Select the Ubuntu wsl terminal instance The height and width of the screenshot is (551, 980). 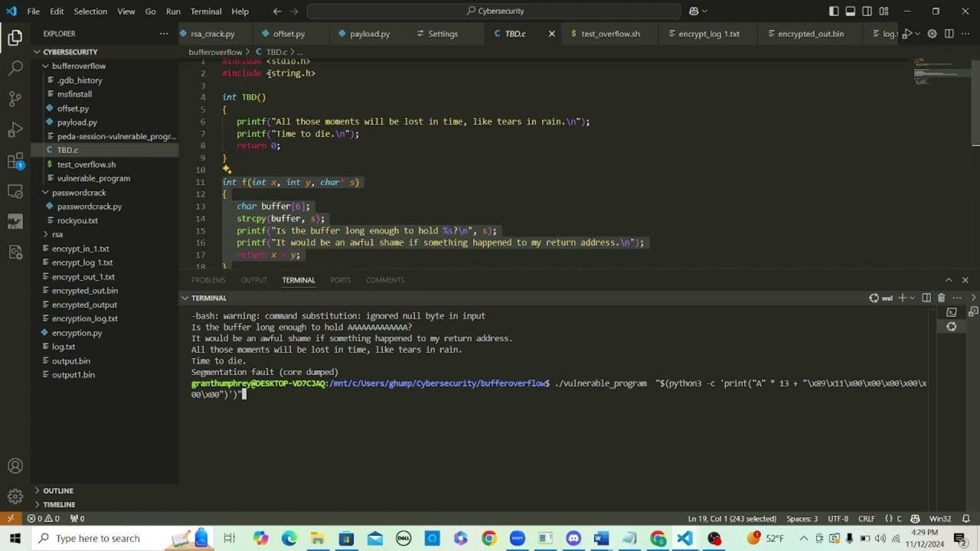(x=952, y=327)
